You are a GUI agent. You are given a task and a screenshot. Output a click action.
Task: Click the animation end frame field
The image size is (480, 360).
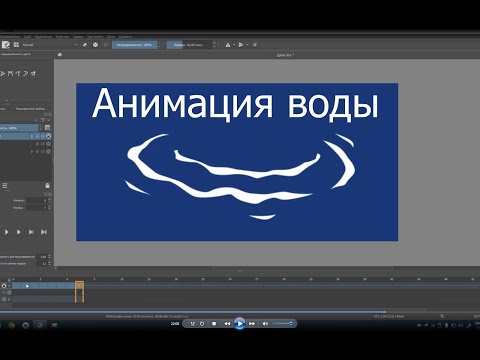(37, 207)
